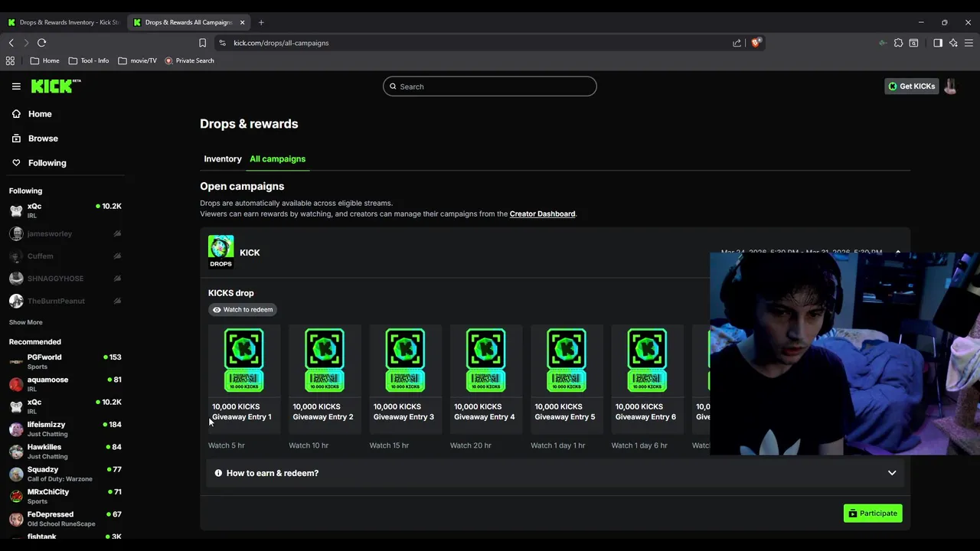Open Giveaway Entry 1 drop image
This screenshot has width=980, height=551.
[x=244, y=360]
